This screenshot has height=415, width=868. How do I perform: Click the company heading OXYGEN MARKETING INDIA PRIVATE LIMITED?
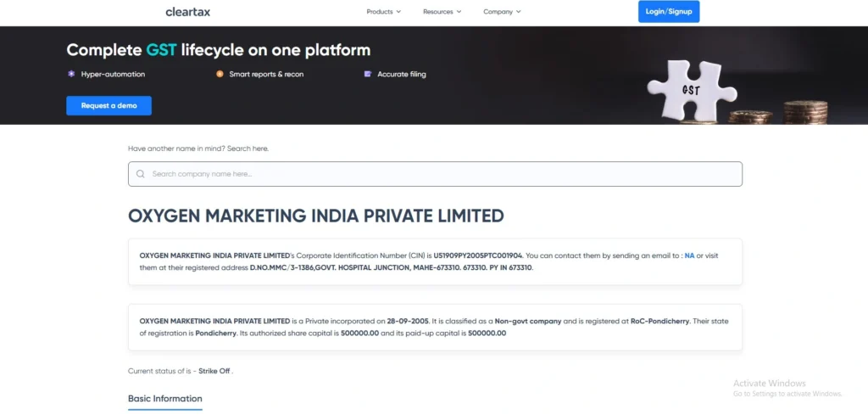(316, 216)
